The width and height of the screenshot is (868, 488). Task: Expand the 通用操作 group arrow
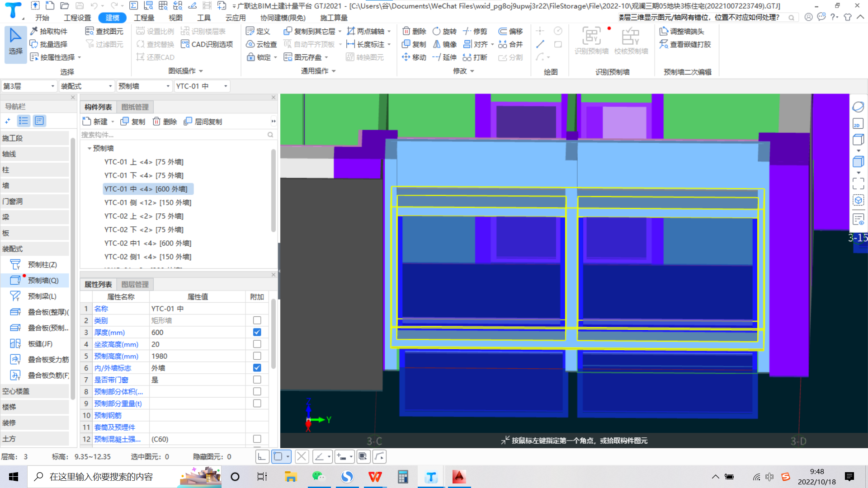point(334,71)
